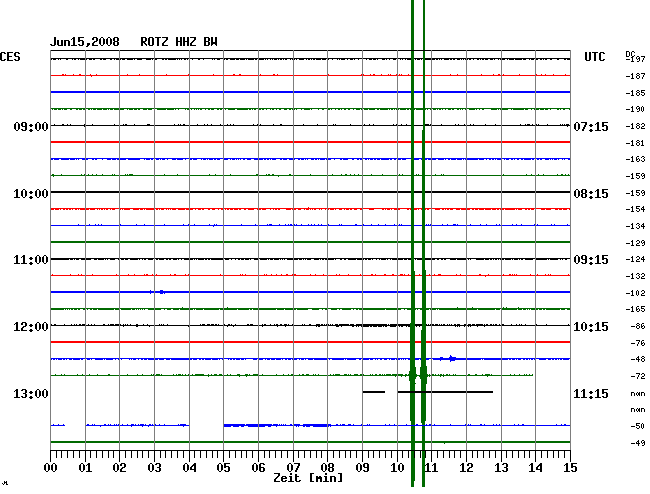Screen dimensions: 650x494
Task: Select DC offset value -185
Action: tap(635, 93)
